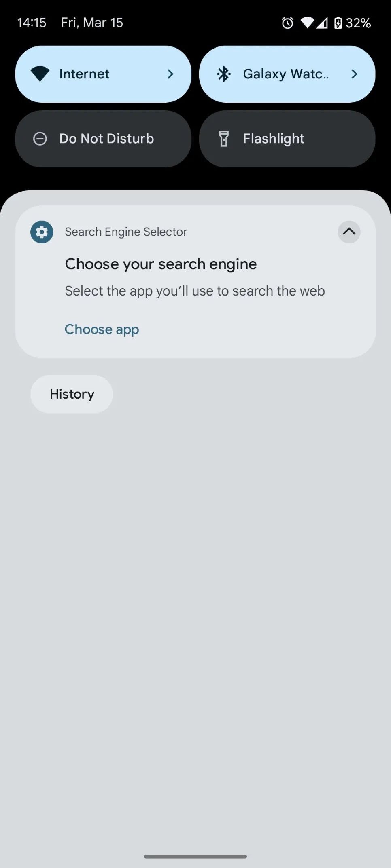Open Bluetooth details via Galaxy Watch chevron

tap(354, 74)
